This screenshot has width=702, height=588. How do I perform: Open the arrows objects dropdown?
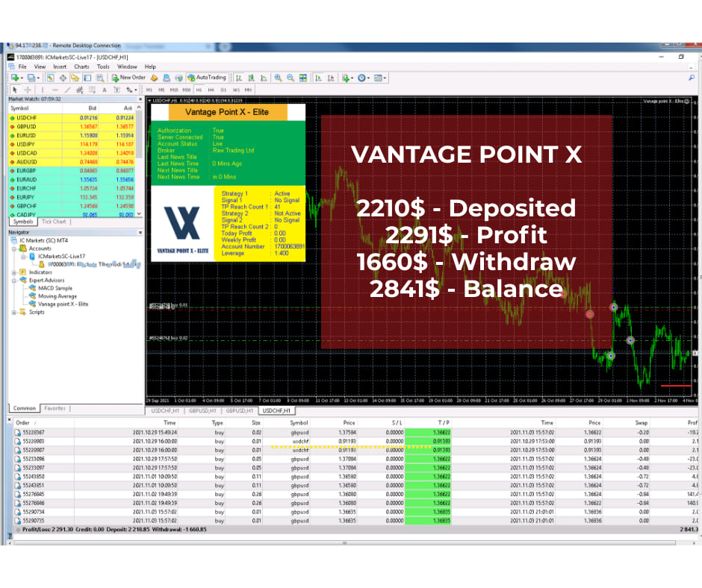[131, 90]
